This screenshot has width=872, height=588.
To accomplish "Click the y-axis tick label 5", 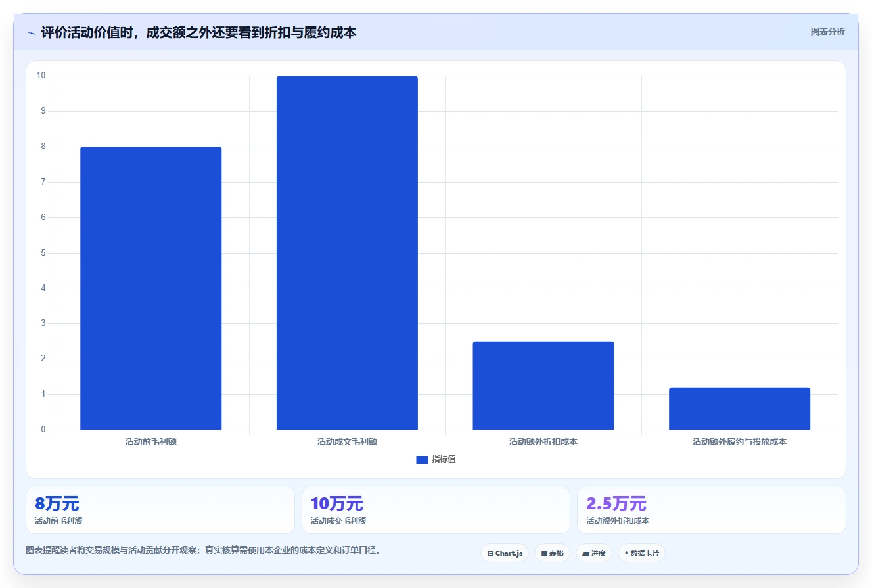I will [x=43, y=253].
